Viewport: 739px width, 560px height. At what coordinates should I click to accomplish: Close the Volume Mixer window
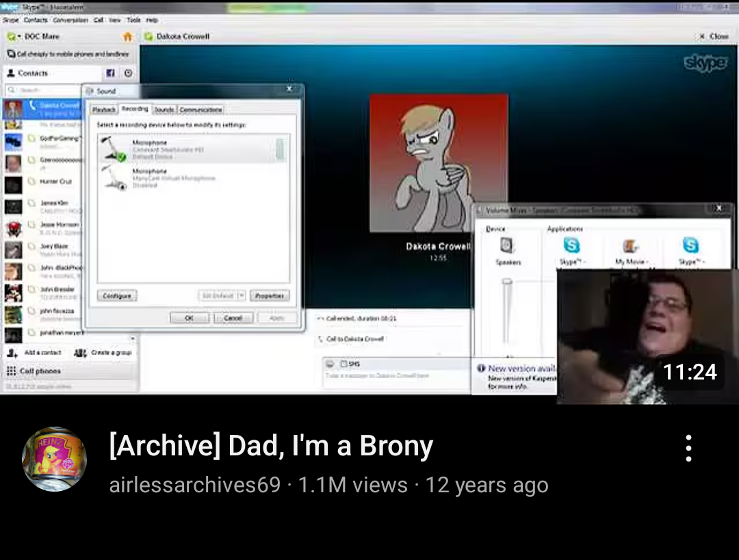pos(718,208)
